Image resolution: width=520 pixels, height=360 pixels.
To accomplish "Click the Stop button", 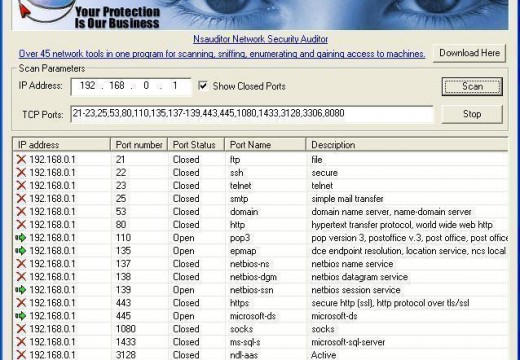I will [x=472, y=114].
